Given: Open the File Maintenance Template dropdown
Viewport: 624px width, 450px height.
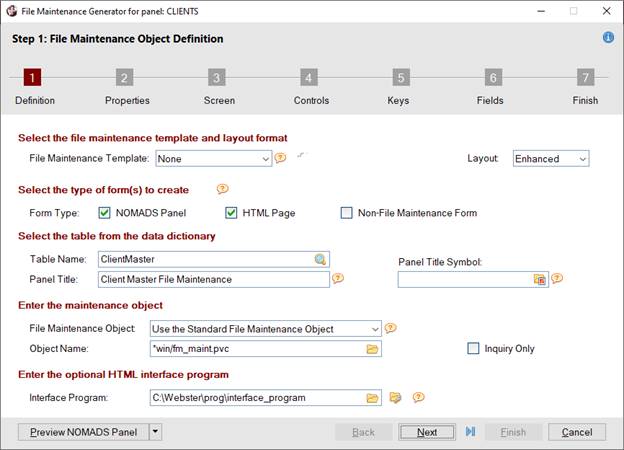Looking at the screenshot, I should click(x=265, y=158).
